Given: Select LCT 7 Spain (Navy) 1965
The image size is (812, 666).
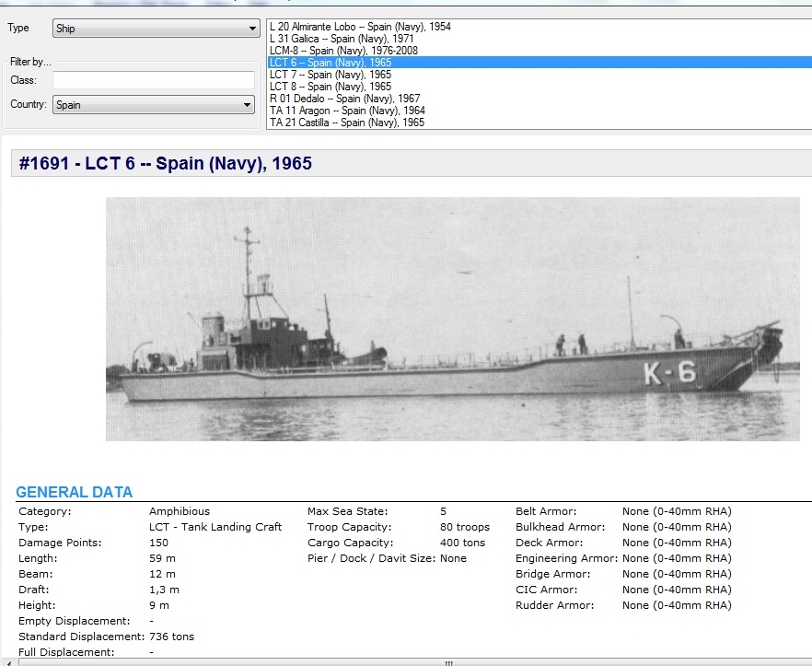Looking at the screenshot, I should point(330,75).
